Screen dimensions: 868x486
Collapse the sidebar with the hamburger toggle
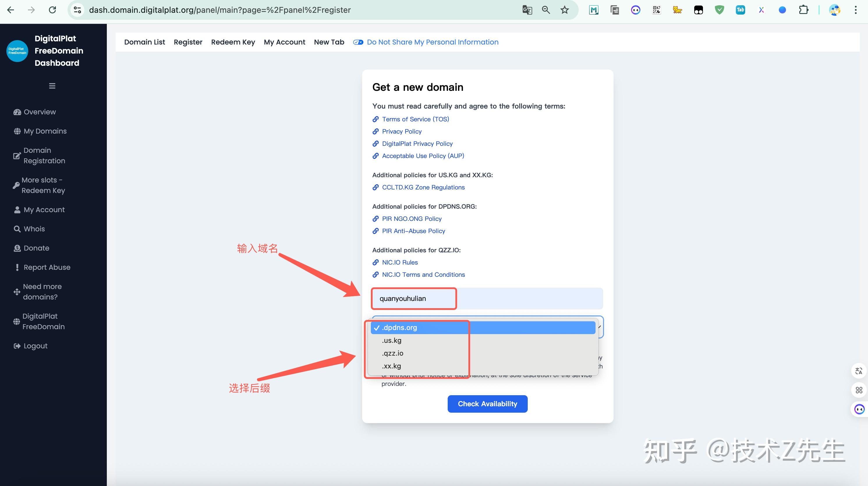pyautogui.click(x=52, y=86)
